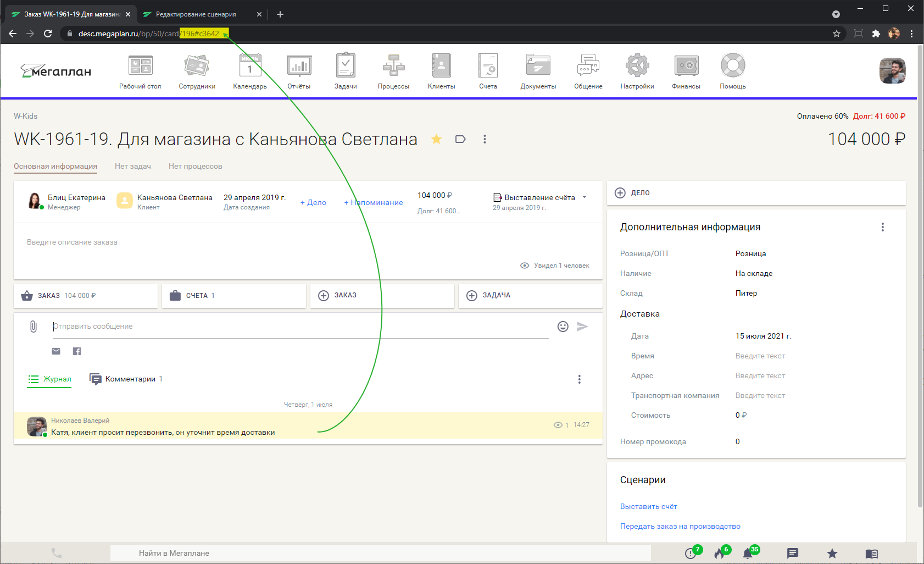Open the phone dialer icon in bottom bar
924x564 pixels.
(57, 553)
